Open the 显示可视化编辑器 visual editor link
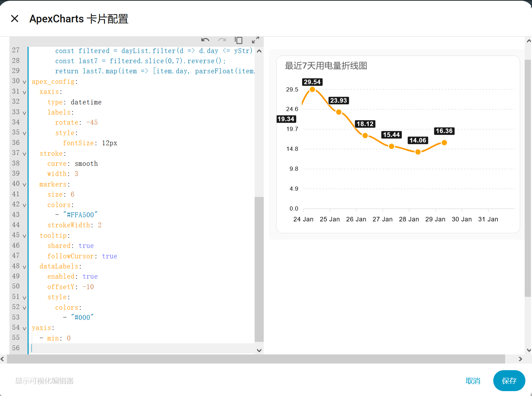The image size is (532, 396). (x=44, y=381)
